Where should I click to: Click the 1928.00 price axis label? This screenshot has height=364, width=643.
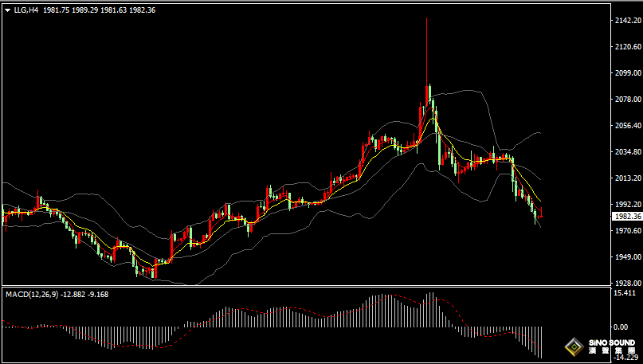click(x=628, y=283)
